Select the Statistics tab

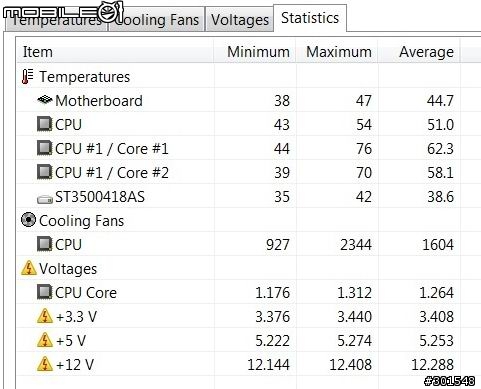(310, 18)
